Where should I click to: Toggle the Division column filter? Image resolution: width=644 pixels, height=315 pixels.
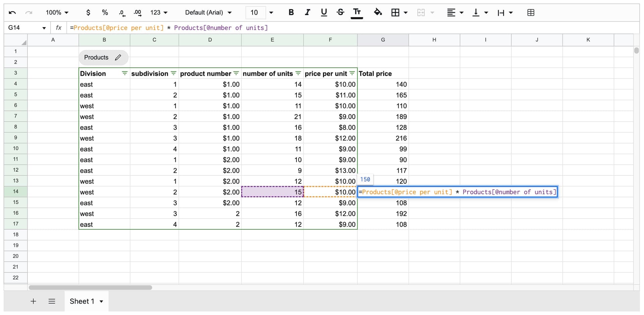pos(124,73)
